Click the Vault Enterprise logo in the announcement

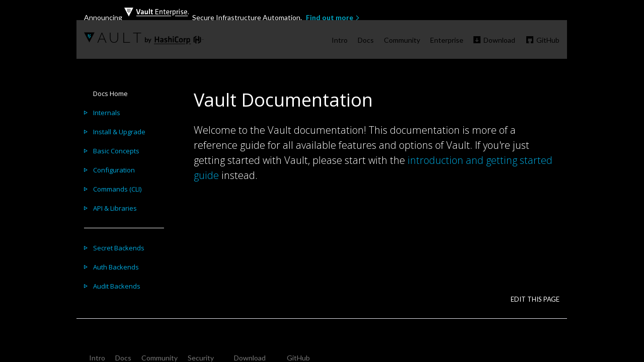pos(156,12)
